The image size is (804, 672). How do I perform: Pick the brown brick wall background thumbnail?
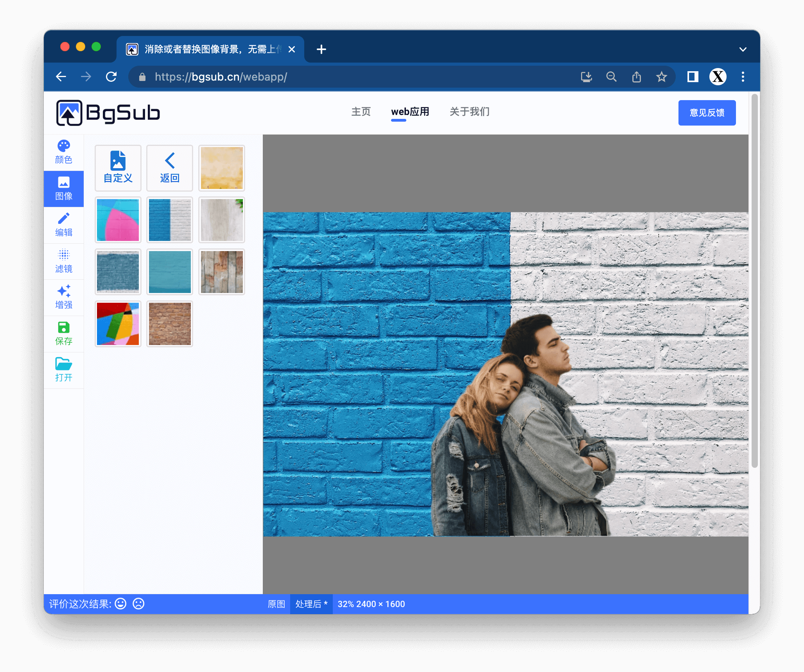coord(169,324)
